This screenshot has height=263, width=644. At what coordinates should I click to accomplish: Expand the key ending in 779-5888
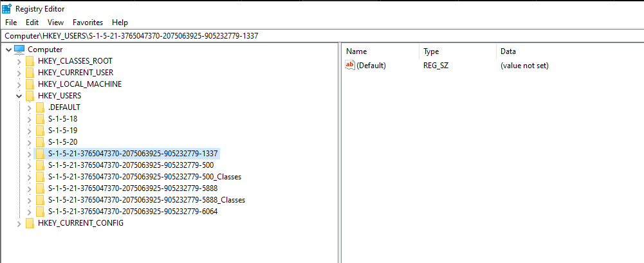[x=29, y=189]
